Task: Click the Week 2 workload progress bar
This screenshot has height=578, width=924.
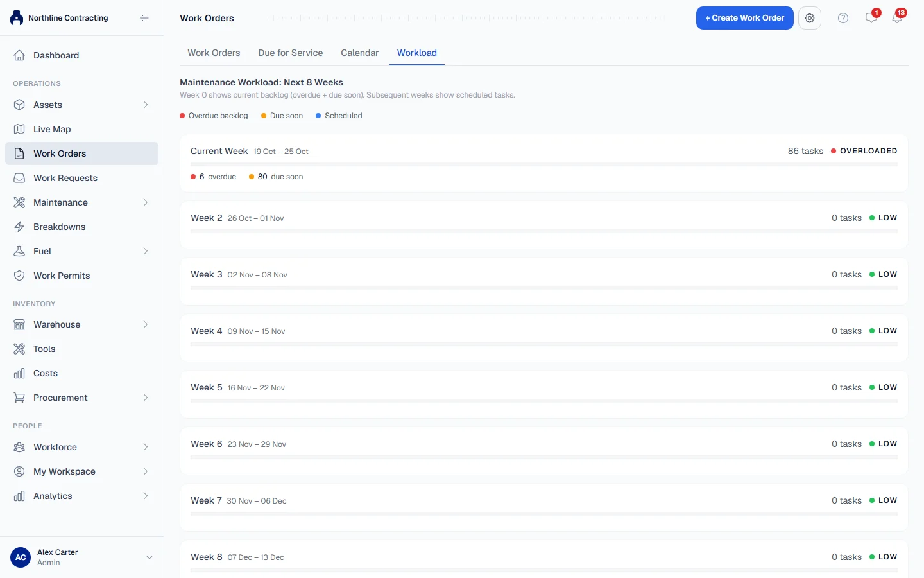Action: pyautogui.click(x=544, y=231)
